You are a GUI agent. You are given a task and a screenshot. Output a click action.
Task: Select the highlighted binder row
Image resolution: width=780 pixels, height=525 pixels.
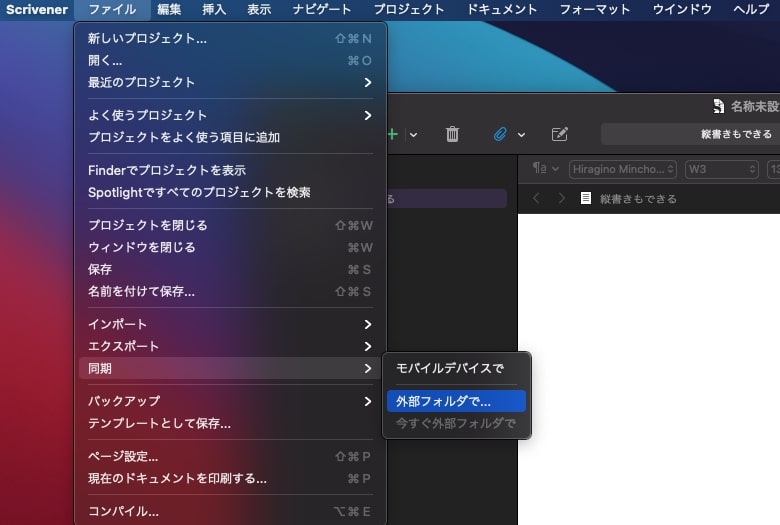click(x=447, y=199)
